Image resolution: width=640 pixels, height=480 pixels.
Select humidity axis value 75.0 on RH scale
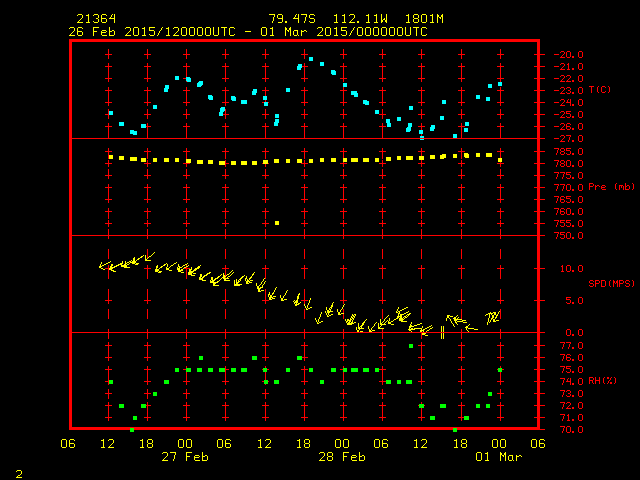[571, 370]
